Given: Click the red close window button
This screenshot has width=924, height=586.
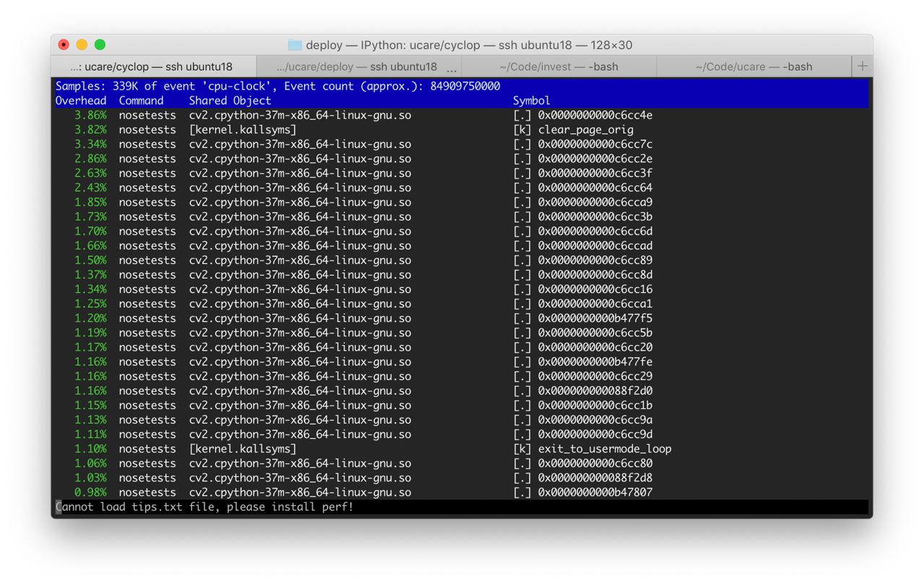Looking at the screenshot, I should [x=64, y=45].
